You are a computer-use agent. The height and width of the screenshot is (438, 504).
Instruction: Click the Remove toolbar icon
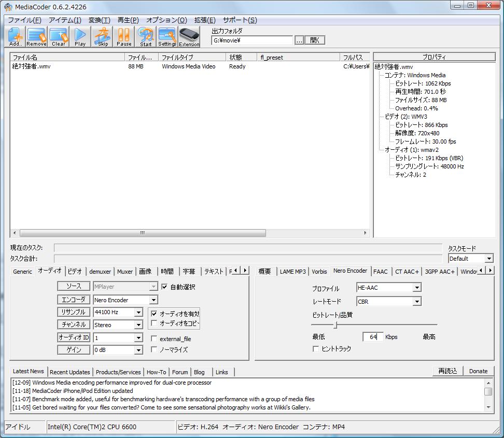(36, 37)
